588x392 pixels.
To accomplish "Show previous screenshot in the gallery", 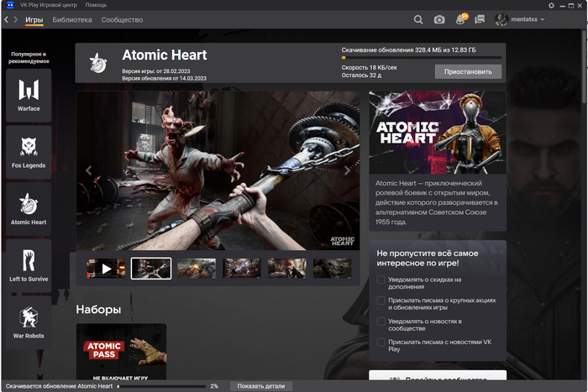I will tap(88, 170).
